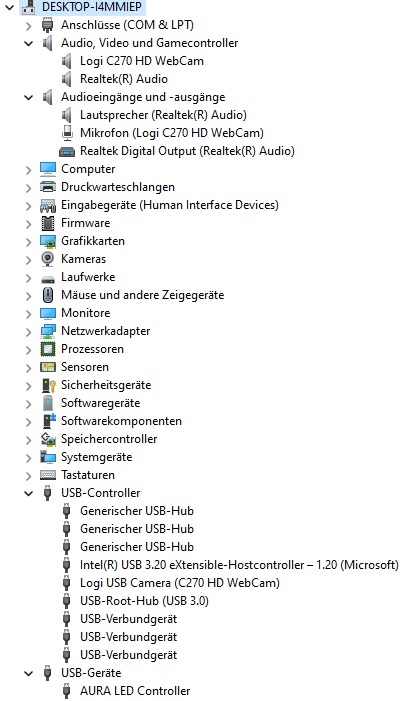
Task: Click the USB plug icon of AURA LED Controller
Action: tap(67, 691)
